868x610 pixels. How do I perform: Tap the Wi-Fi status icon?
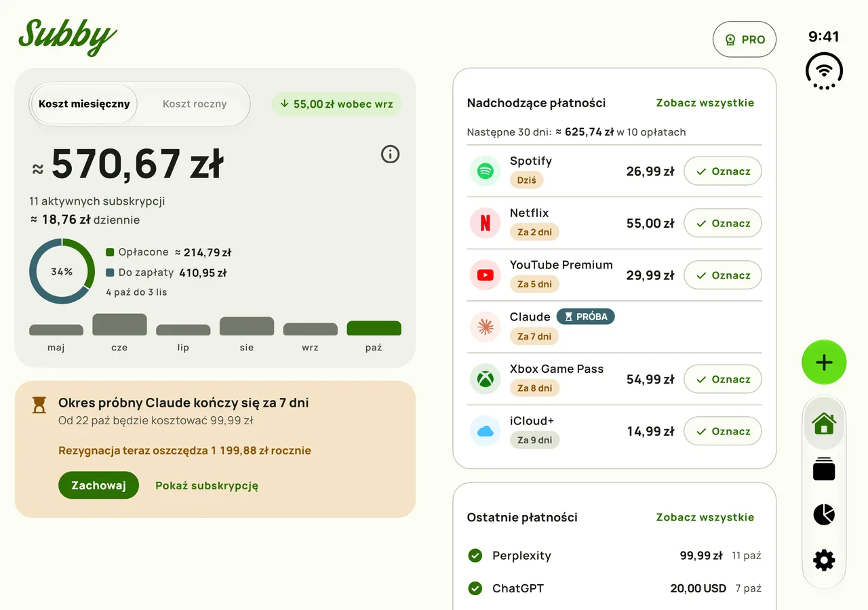click(824, 70)
